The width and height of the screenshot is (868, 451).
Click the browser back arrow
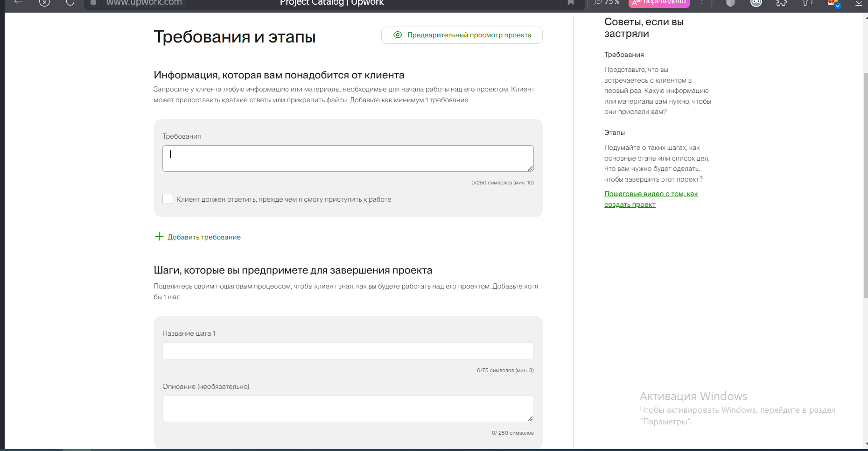click(18, 2)
